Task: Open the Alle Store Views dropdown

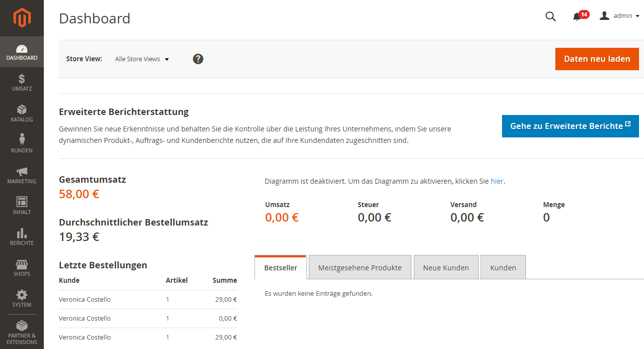Action: click(x=142, y=59)
